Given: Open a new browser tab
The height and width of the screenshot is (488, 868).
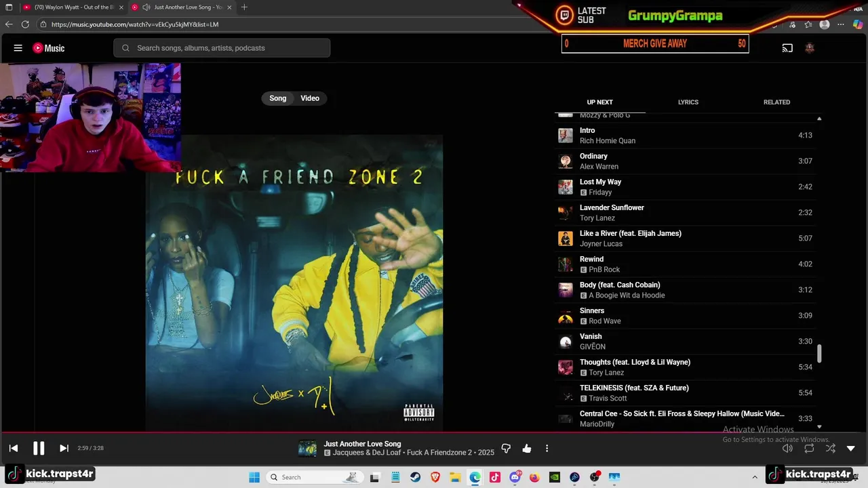Looking at the screenshot, I should pyautogui.click(x=244, y=7).
